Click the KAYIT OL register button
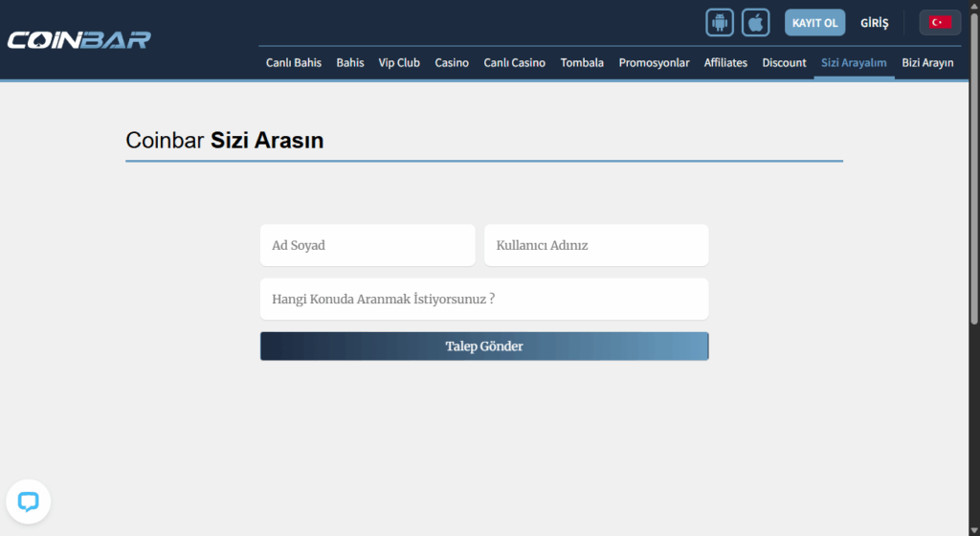This screenshot has width=980, height=536. pyautogui.click(x=815, y=22)
